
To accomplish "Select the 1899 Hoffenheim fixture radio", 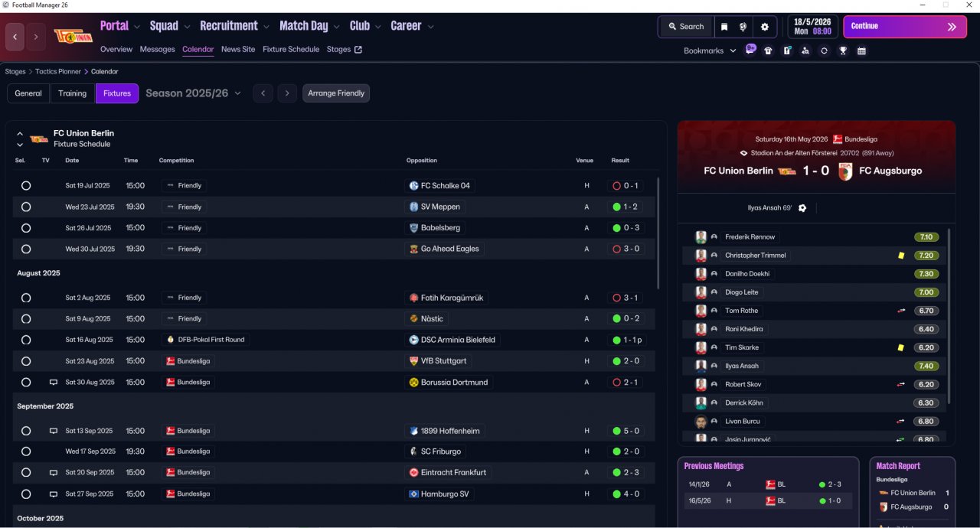I will click(x=26, y=431).
